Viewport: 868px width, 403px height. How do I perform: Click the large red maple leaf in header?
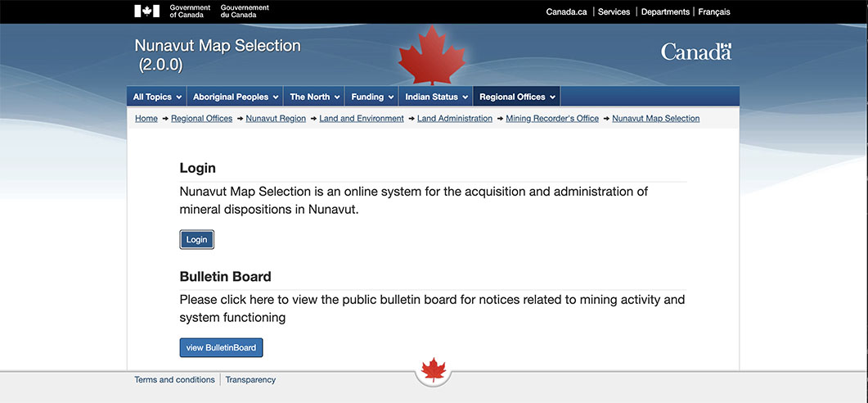(x=432, y=57)
